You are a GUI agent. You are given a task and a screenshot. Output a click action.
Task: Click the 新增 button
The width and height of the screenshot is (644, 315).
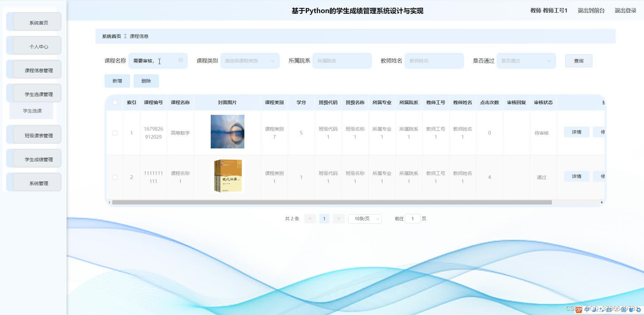coord(117,81)
